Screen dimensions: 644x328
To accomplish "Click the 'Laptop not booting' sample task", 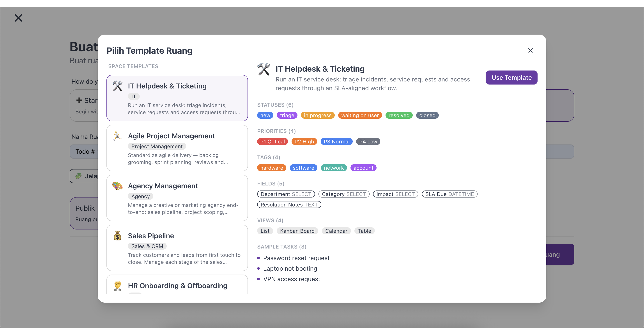I will 290,268.
